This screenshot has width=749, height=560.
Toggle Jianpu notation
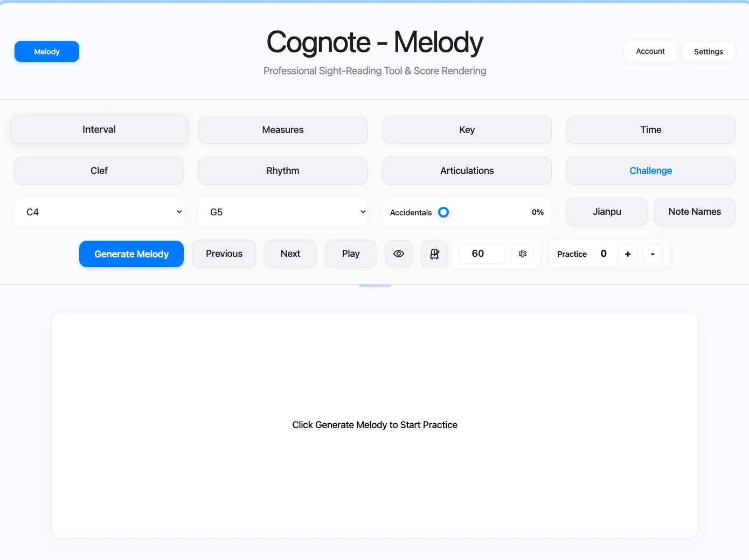[x=607, y=212]
